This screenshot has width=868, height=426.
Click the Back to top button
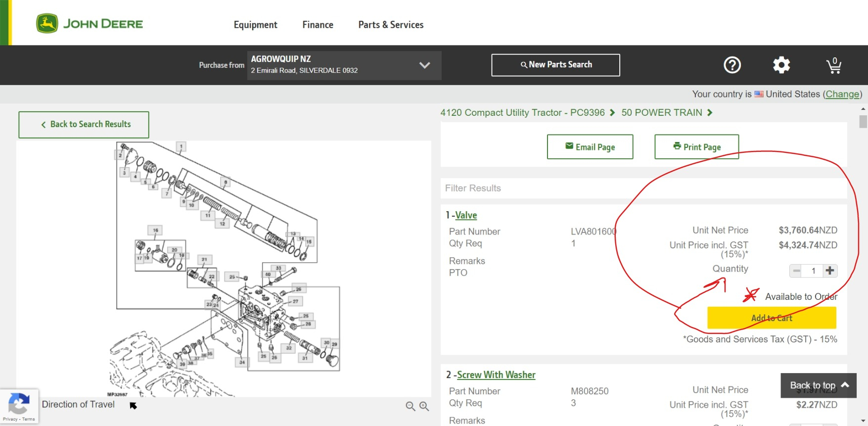(818, 385)
